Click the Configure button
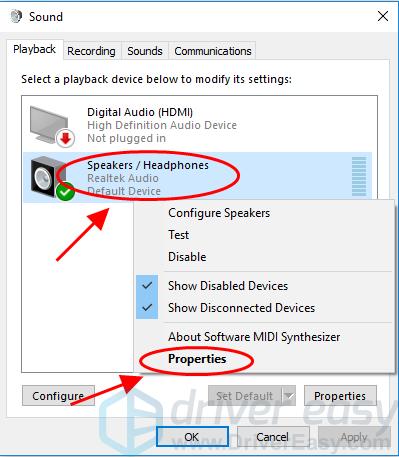Viewport: 399px width, 457px height. [58, 396]
